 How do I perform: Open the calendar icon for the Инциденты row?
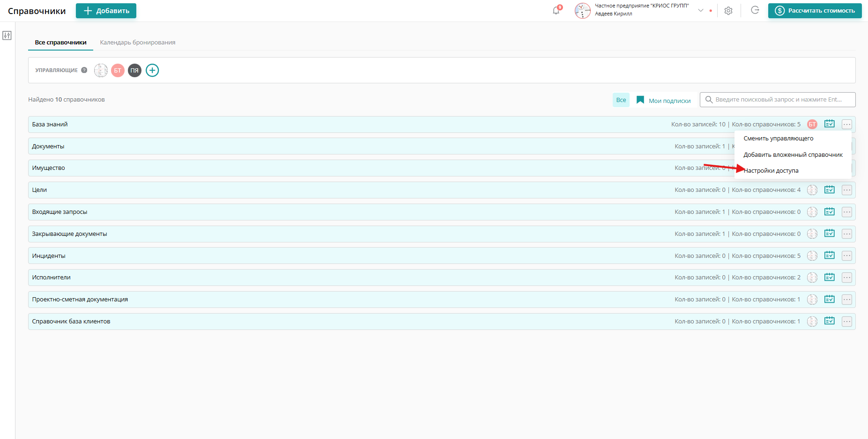coord(830,256)
